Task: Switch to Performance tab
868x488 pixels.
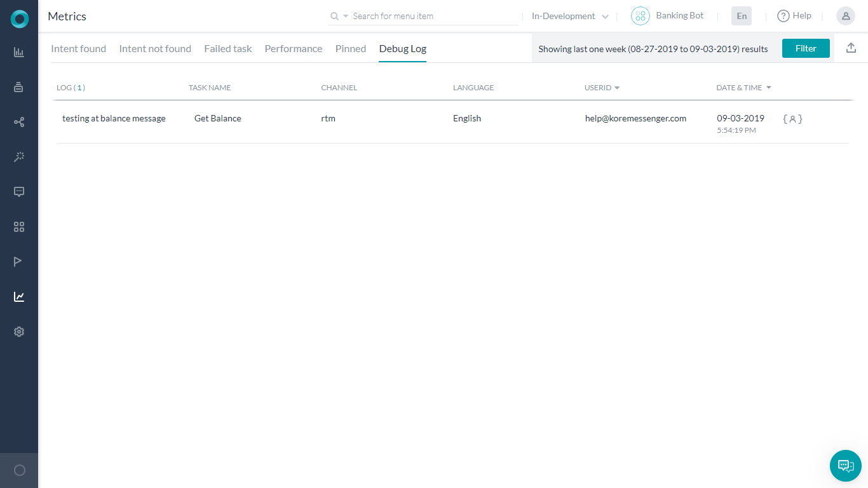Action: point(294,48)
